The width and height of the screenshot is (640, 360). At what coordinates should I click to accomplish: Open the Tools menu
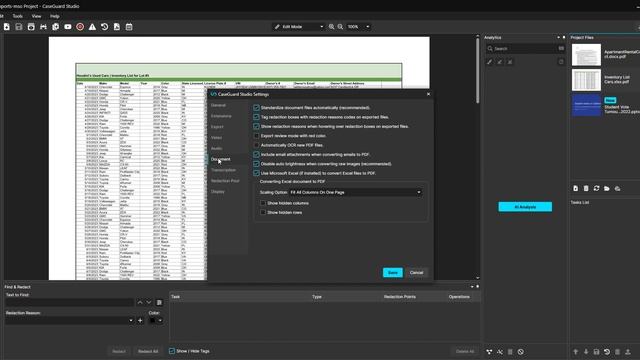click(18, 16)
